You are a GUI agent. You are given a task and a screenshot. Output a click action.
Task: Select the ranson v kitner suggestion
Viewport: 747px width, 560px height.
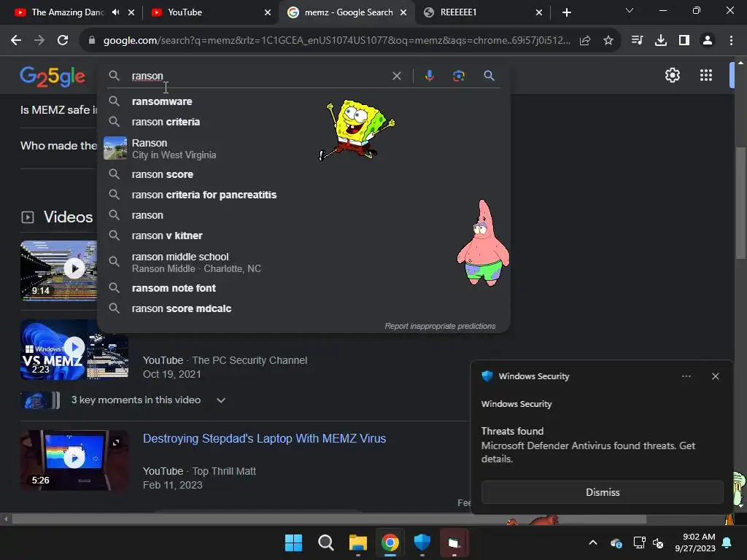pyautogui.click(x=303, y=236)
